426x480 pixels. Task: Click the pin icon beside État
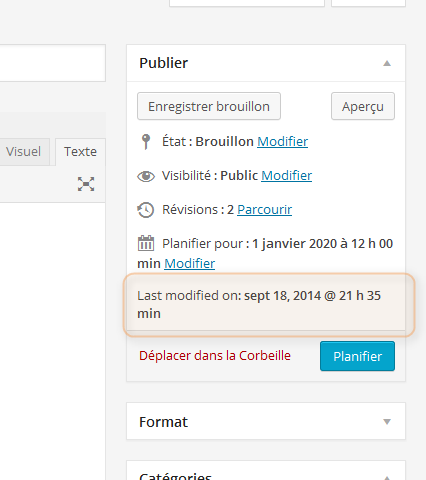146,142
